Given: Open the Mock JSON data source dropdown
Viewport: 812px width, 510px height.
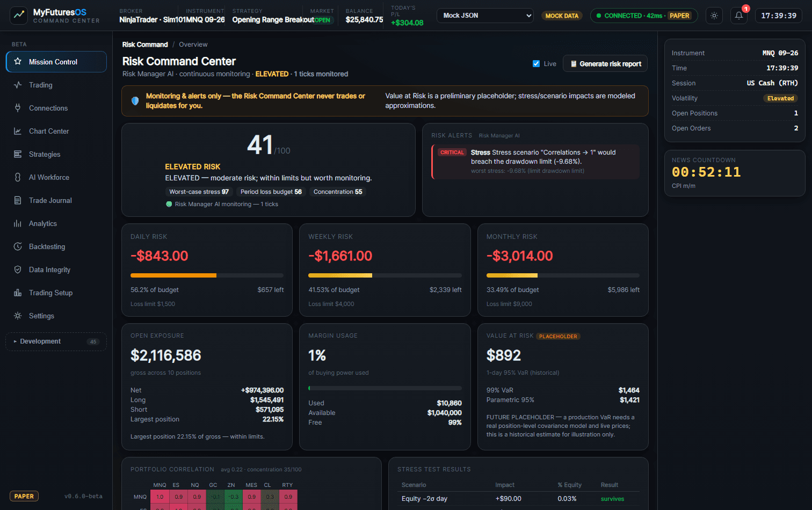Looking at the screenshot, I should pyautogui.click(x=485, y=16).
